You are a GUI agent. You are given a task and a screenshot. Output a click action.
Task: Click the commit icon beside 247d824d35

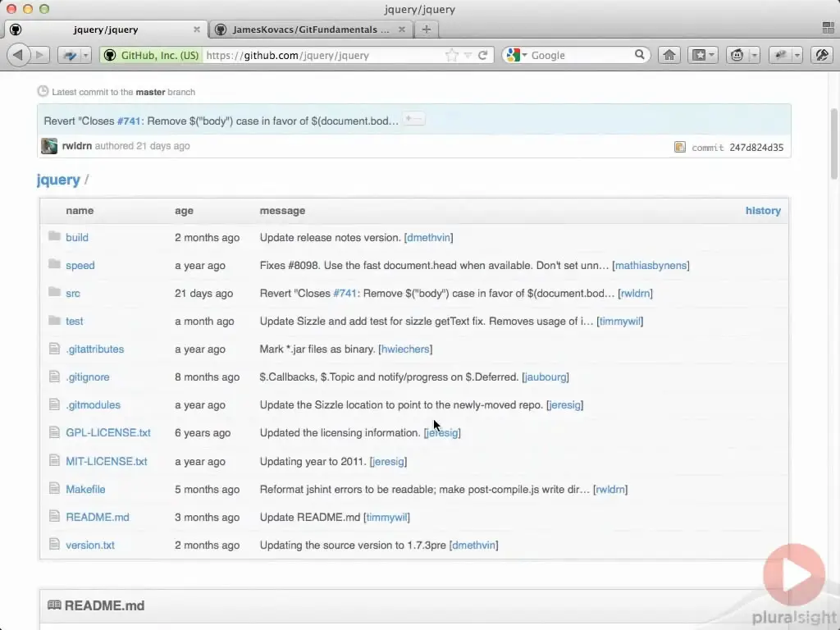pyautogui.click(x=680, y=147)
